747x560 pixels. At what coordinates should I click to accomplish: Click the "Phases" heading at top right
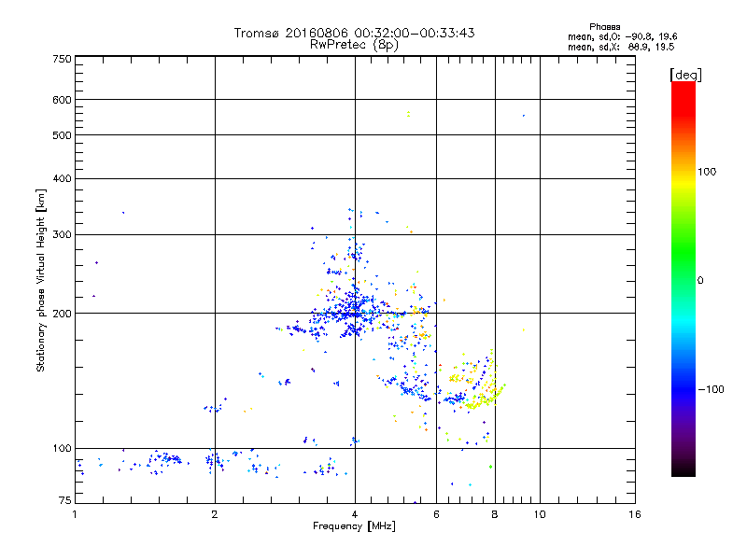[x=604, y=27]
